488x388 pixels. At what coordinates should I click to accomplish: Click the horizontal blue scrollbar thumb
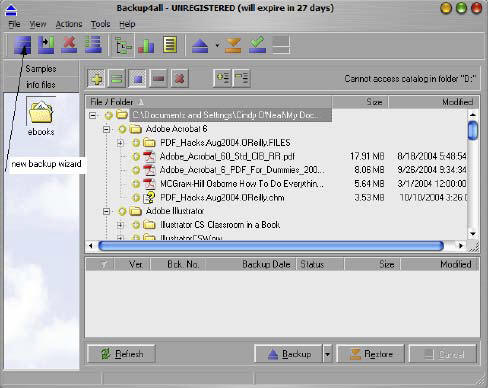click(x=271, y=246)
